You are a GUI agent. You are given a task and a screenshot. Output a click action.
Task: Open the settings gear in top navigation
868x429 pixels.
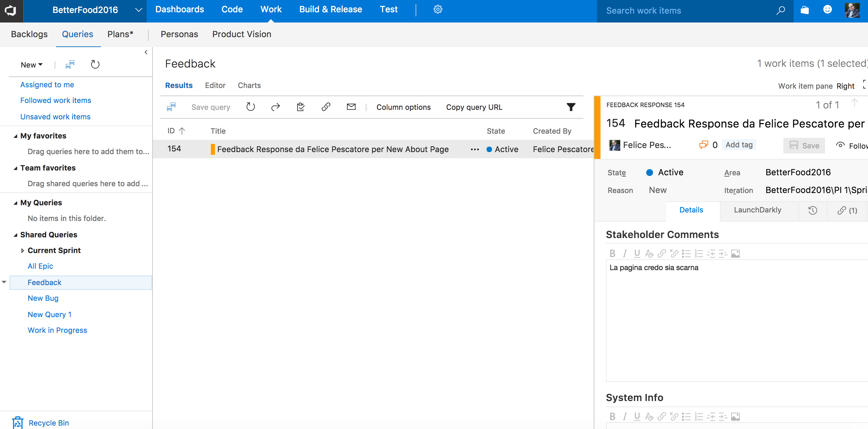coord(438,10)
